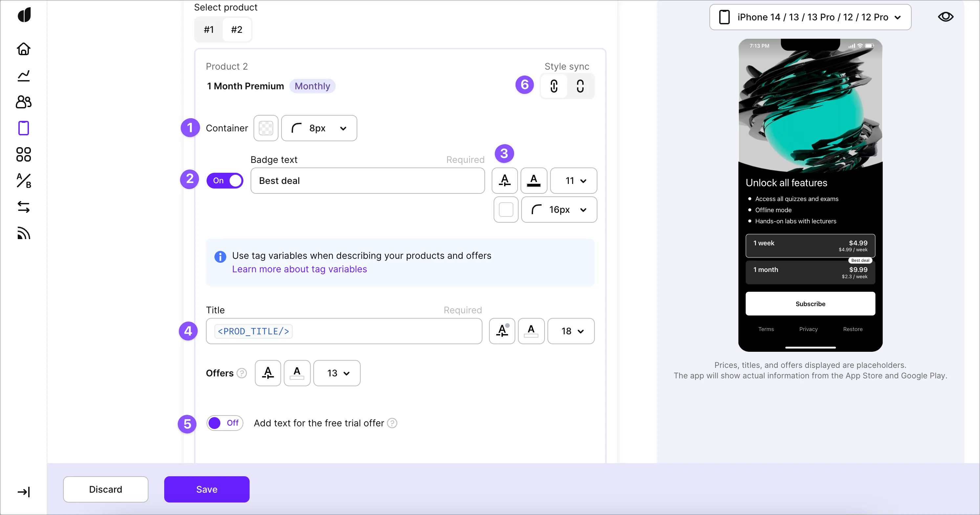980x515 pixels.
Task: Open the Title font size 18 dropdown
Action: point(571,331)
